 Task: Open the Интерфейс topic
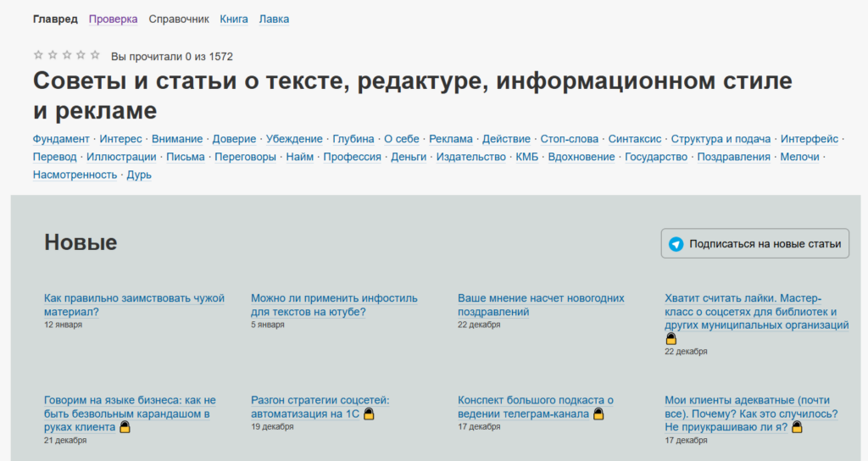click(x=810, y=139)
